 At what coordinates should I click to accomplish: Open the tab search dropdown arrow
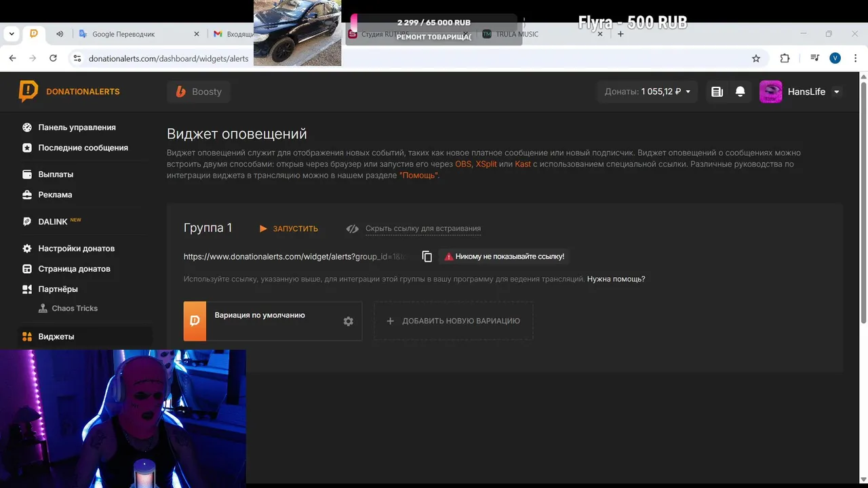pos(11,33)
